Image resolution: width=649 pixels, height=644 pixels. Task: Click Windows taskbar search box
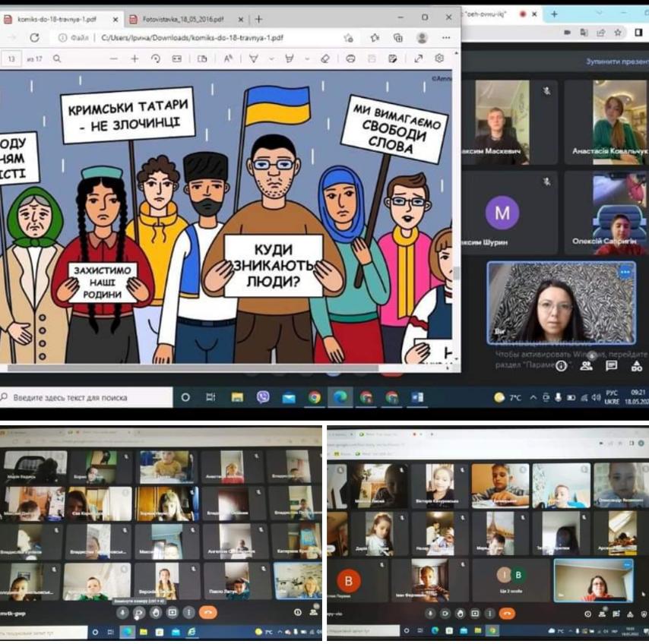87,397
